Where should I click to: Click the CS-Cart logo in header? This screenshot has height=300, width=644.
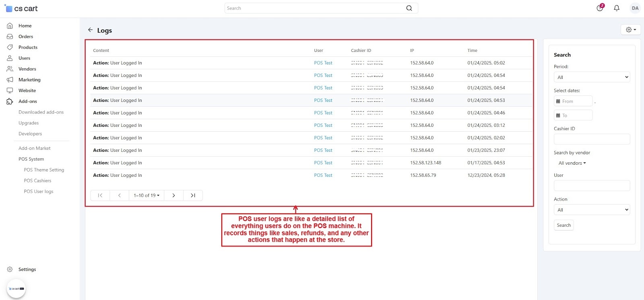(x=21, y=8)
